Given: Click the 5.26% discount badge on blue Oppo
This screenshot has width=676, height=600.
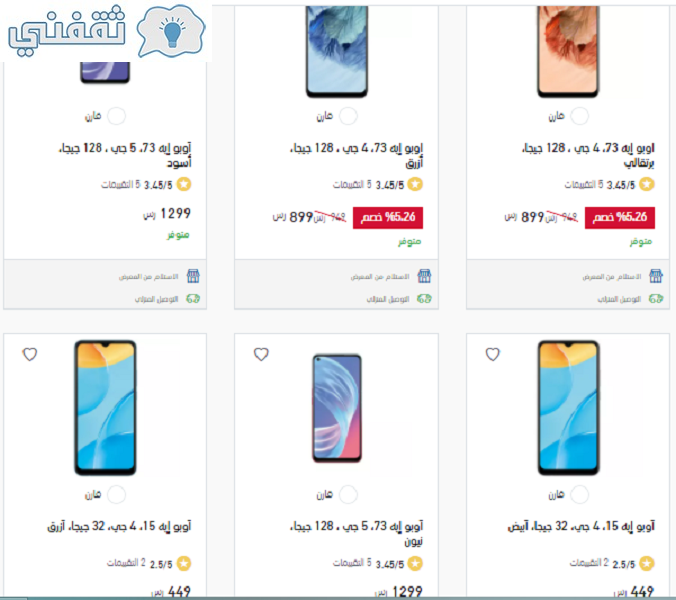Looking at the screenshot, I should (388, 218).
